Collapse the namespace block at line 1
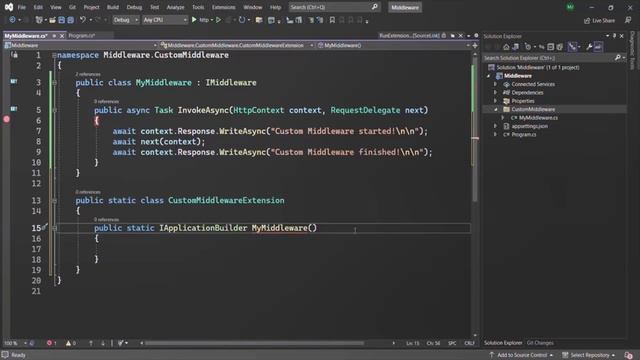 tap(54, 55)
